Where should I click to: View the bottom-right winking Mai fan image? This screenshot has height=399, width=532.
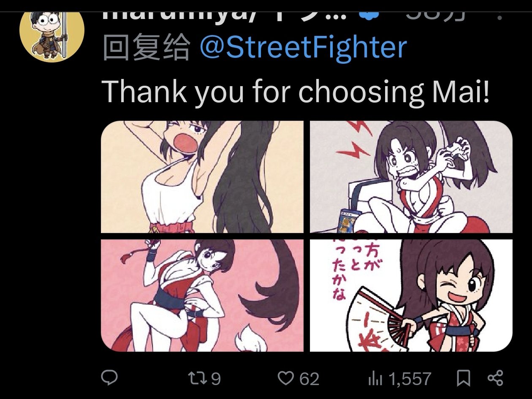coord(411,295)
